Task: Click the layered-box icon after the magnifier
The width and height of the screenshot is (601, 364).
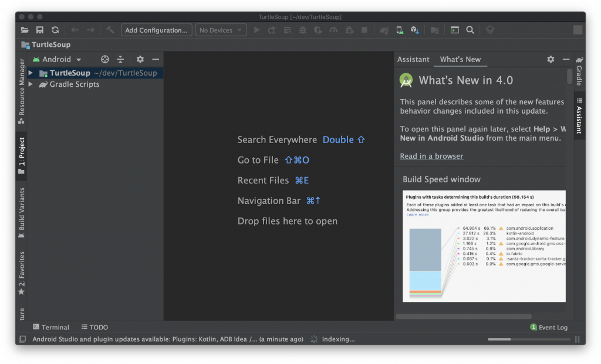Action: [x=490, y=30]
